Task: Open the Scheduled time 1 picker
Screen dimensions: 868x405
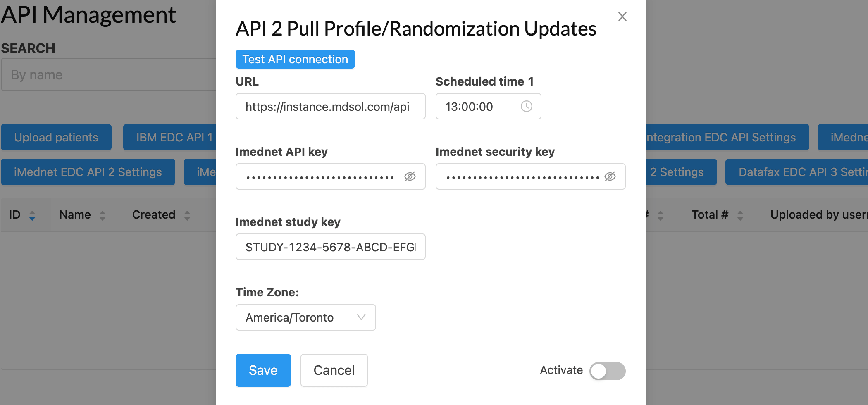Action: coord(488,106)
